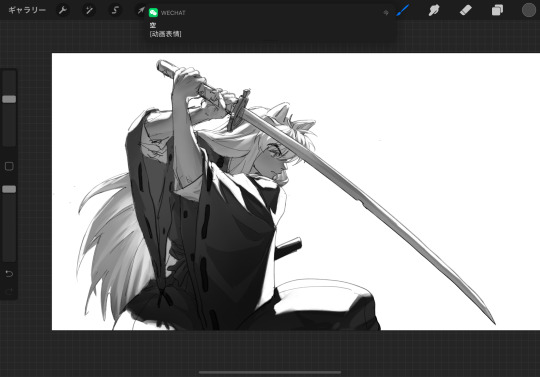Tap the samurai drawing canvas

click(x=296, y=191)
